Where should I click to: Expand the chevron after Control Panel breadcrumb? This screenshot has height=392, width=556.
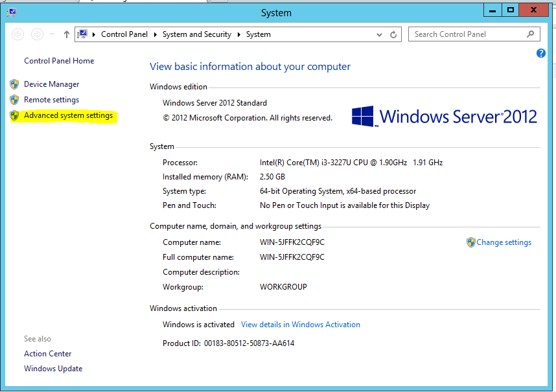(154, 34)
